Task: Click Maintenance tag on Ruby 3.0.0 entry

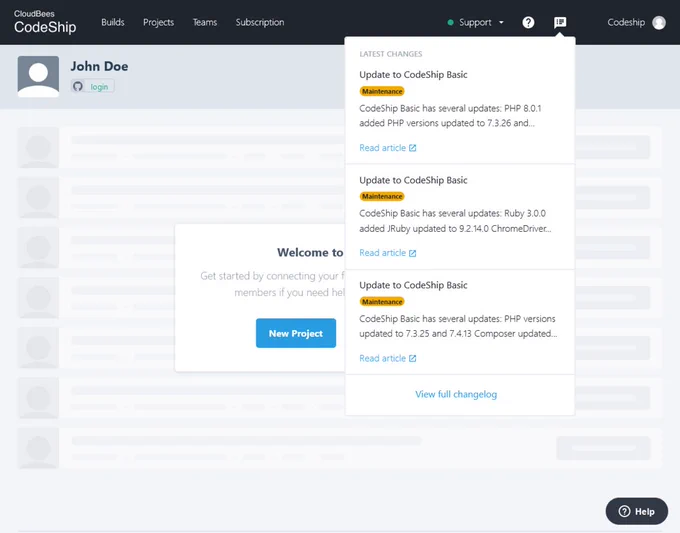Action: (382, 196)
